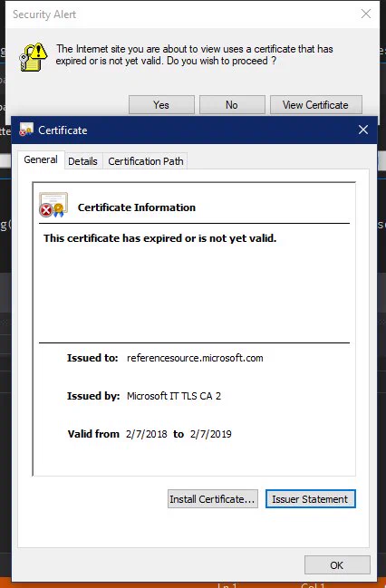The image size is (386, 588).
Task: Open the Certification Path tab
Action: click(146, 161)
